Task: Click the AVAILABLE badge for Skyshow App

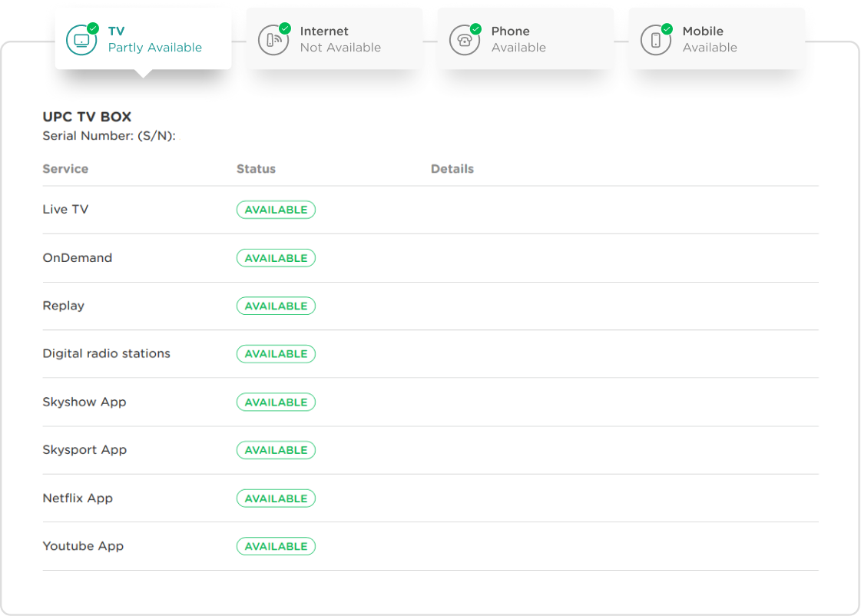Action: 276,402
